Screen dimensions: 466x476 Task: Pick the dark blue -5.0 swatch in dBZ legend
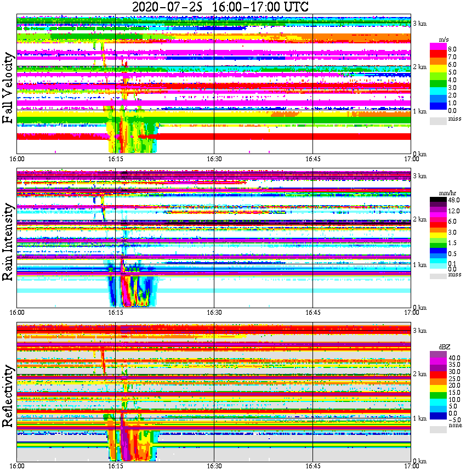coord(438,416)
